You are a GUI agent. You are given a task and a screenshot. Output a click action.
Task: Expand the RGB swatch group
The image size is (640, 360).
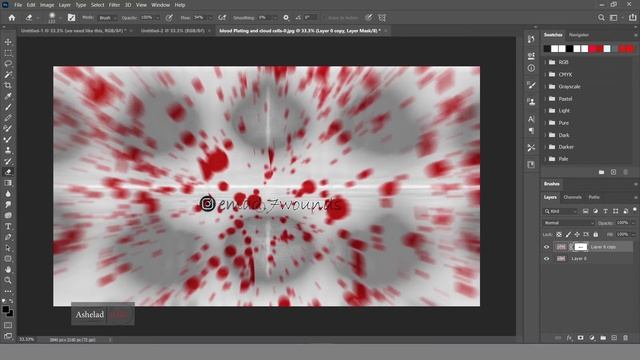[545, 62]
